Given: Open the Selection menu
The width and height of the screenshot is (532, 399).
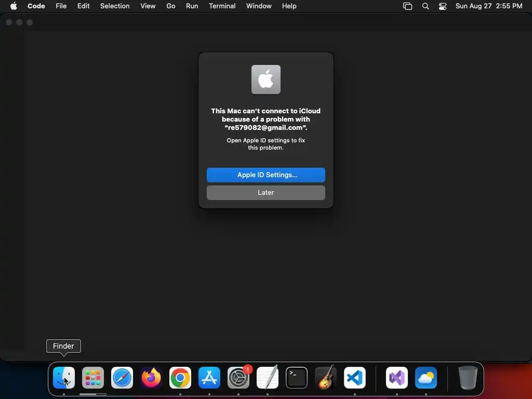Looking at the screenshot, I should [115, 6].
